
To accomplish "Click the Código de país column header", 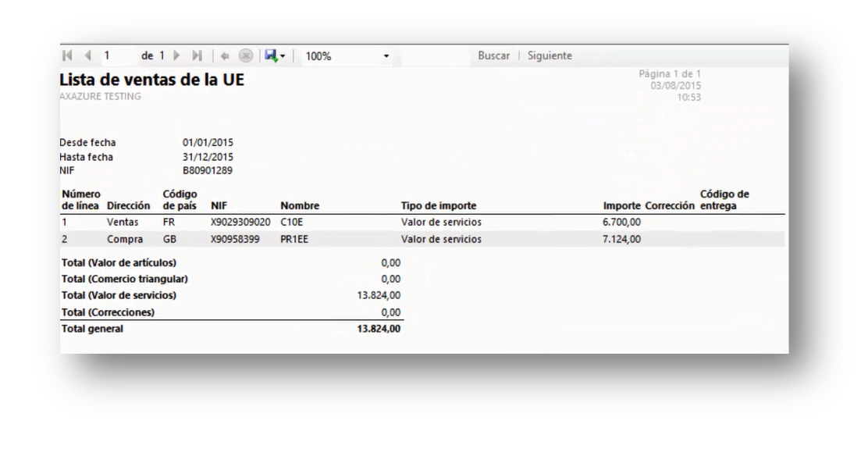I will (x=180, y=199).
